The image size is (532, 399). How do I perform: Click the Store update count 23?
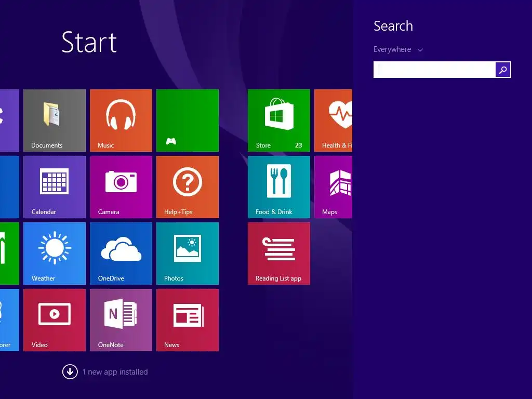point(298,145)
